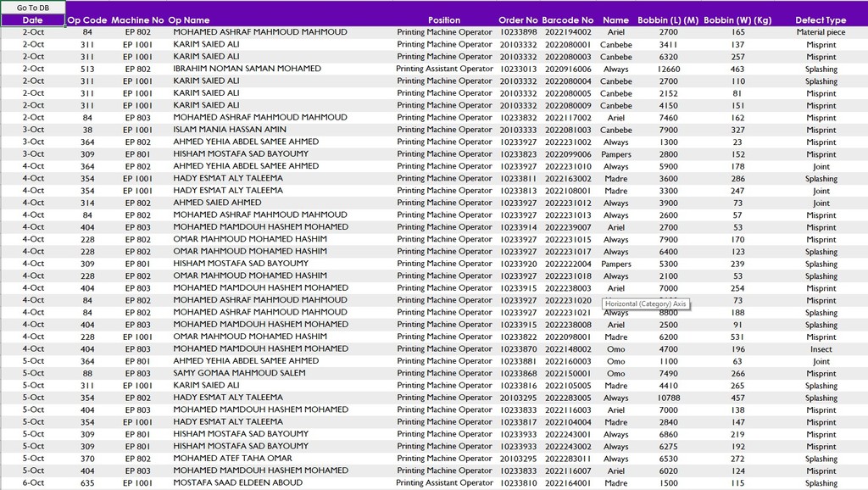868x490 pixels.
Task: Select order number 10233822
Action: point(518,337)
